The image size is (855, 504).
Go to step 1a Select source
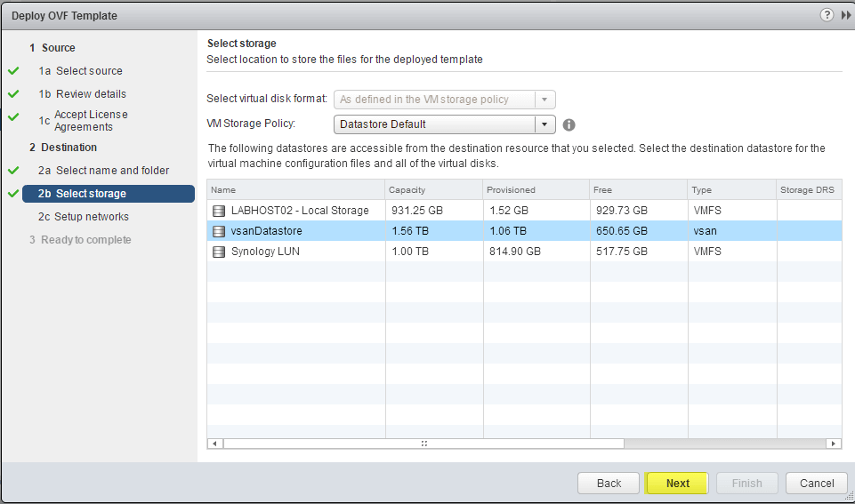81,71
